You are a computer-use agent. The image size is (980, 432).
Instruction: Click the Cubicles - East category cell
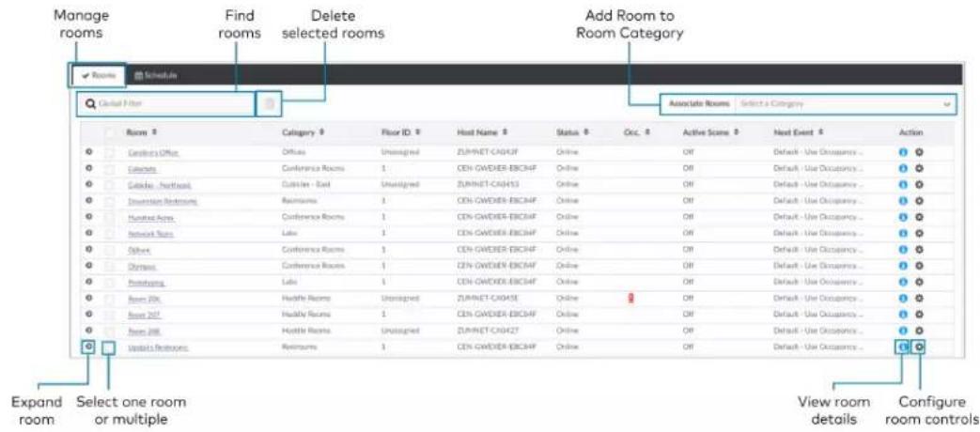(304, 185)
